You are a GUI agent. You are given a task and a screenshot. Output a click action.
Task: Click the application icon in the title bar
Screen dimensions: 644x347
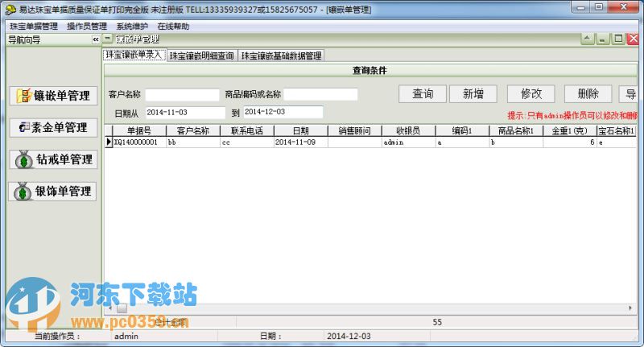10,9
